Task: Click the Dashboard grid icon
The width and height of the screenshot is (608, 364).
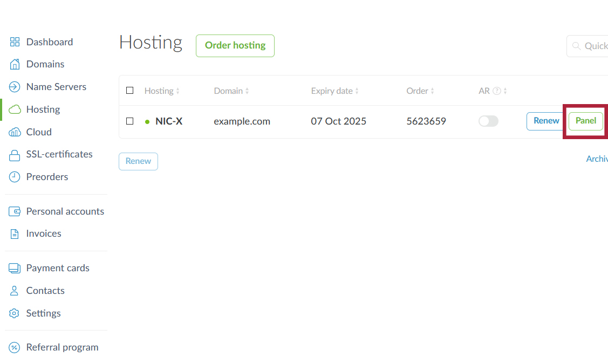Action: tap(15, 42)
